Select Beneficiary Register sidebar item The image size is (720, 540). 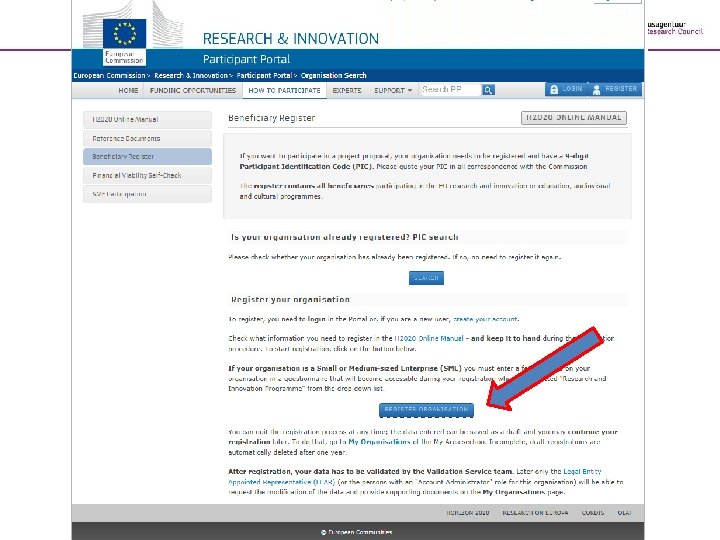point(147,157)
